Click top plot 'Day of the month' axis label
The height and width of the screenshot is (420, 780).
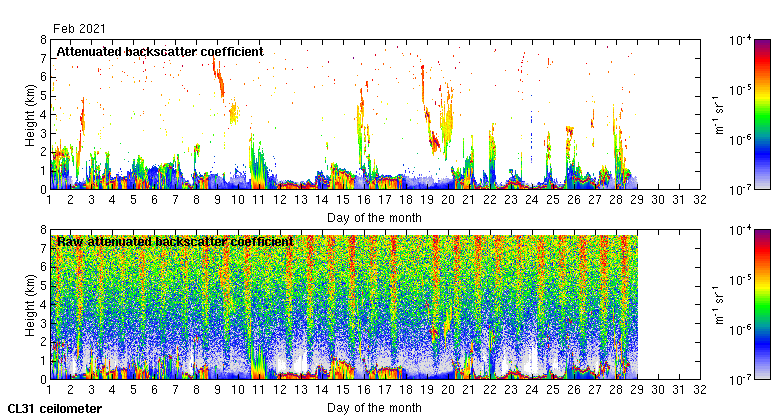click(x=374, y=218)
